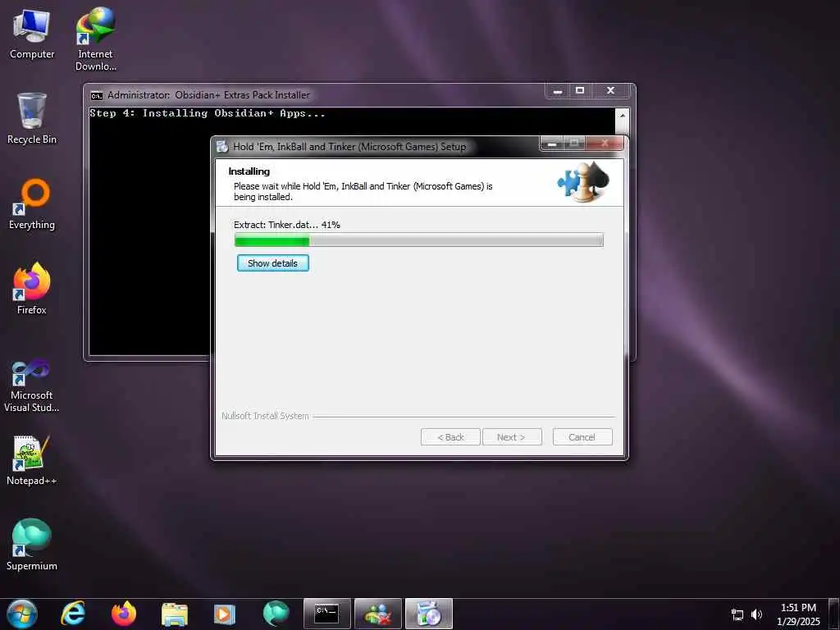Launch Firefox from the taskbar
This screenshot has height=630, width=840.
[x=124, y=614]
